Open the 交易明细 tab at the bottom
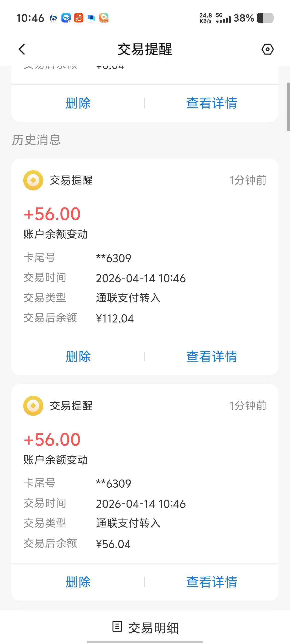290x644 pixels. coord(153,627)
